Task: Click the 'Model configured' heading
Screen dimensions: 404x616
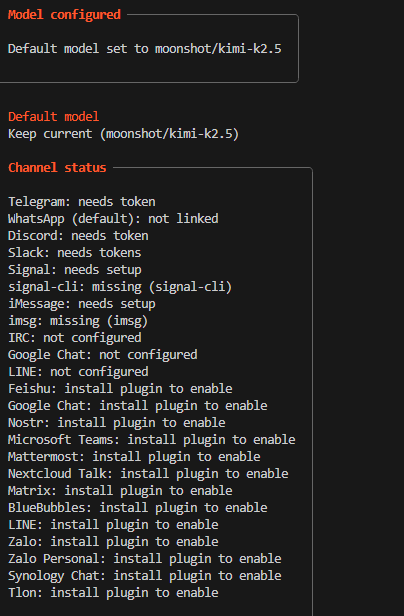Action: click(x=64, y=15)
